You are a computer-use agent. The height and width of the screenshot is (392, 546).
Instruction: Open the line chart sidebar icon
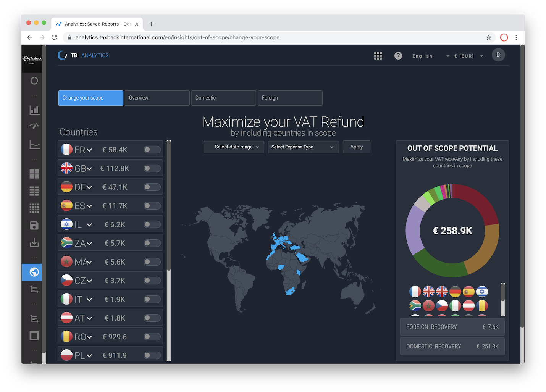[x=34, y=144]
